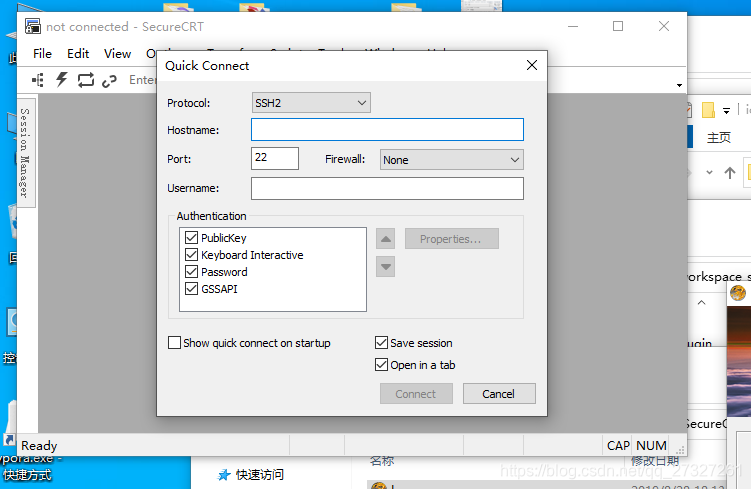Click the Connect in Tab chain-link icon
Image resolution: width=751 pixels, height=489 pixels.
[109, 81]
